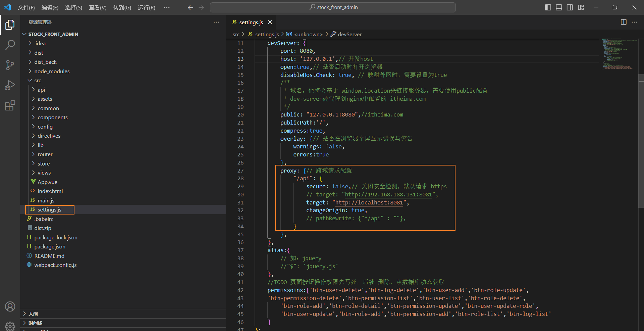The height and width of the screenshot is (331, 644).
Task: Toggle the secondary side bar layout icon
Action: click(x=570, y=7)
